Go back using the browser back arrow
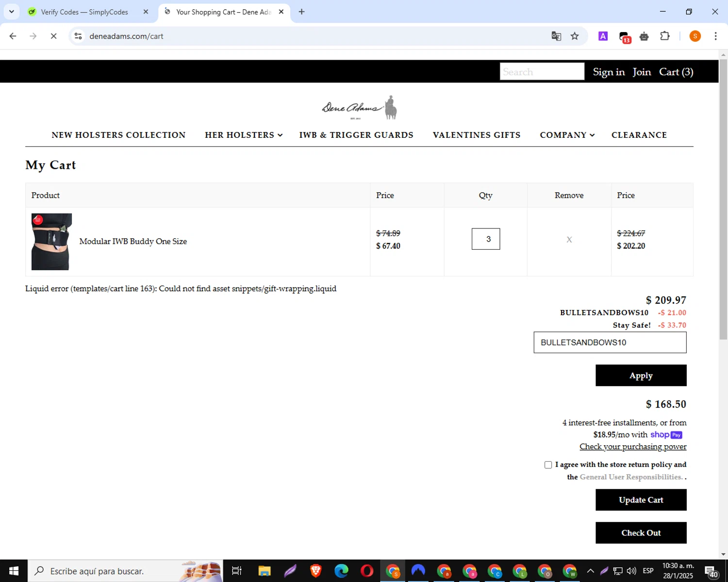The height and width of the screenshot is (582, 728). click(x=13, y=36)
